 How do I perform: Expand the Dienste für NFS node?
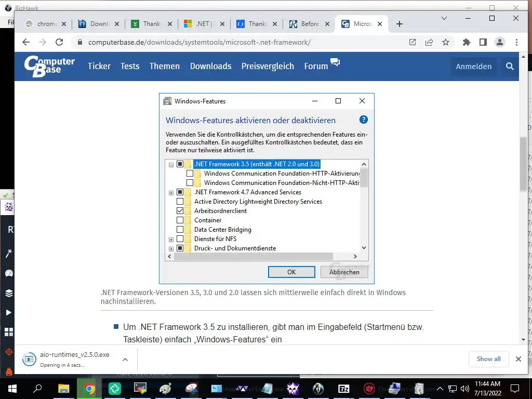pos(171,240)
